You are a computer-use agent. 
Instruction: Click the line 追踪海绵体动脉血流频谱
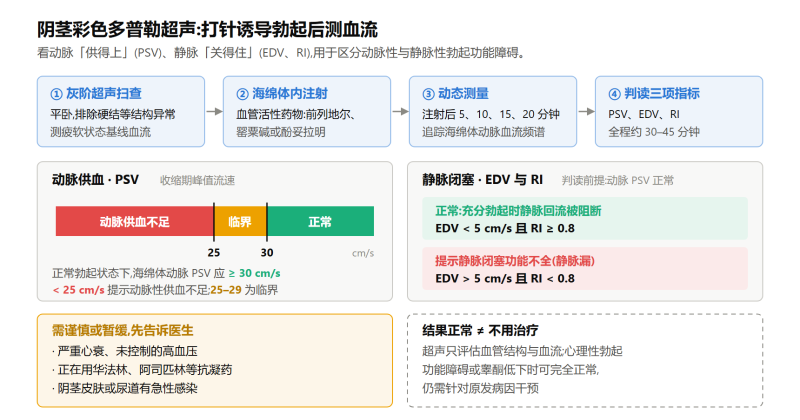[484, 132]
